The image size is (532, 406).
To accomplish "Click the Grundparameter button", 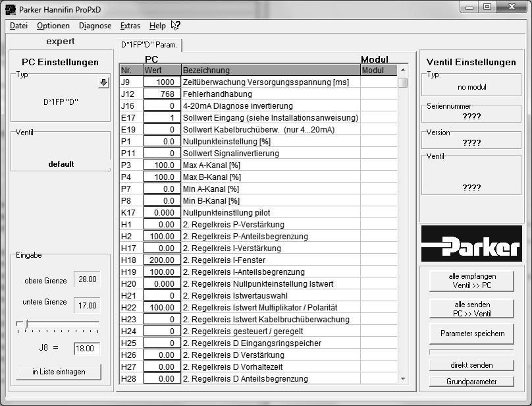I will [x=471, y=382].
